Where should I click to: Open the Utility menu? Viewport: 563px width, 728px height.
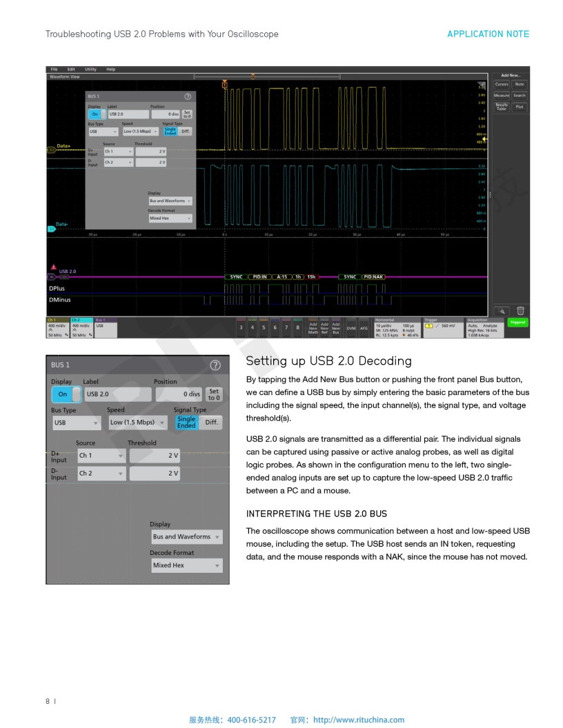pyautogui.click(x=90, y=70)
